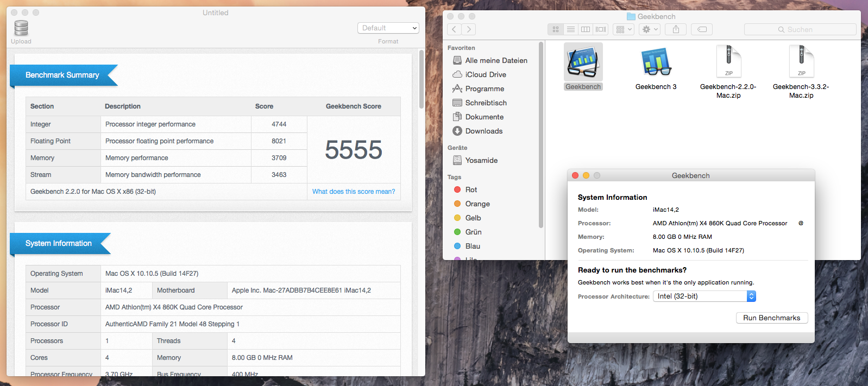Click the Suchen search field

click(x=800, y=29)
